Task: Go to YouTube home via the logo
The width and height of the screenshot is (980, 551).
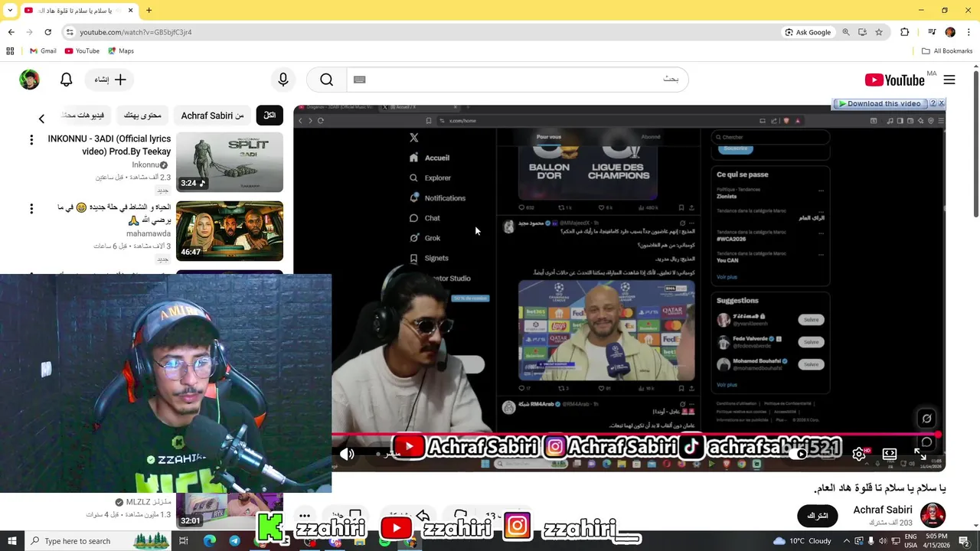Action: pyautogui.click(x=894, y=80)
